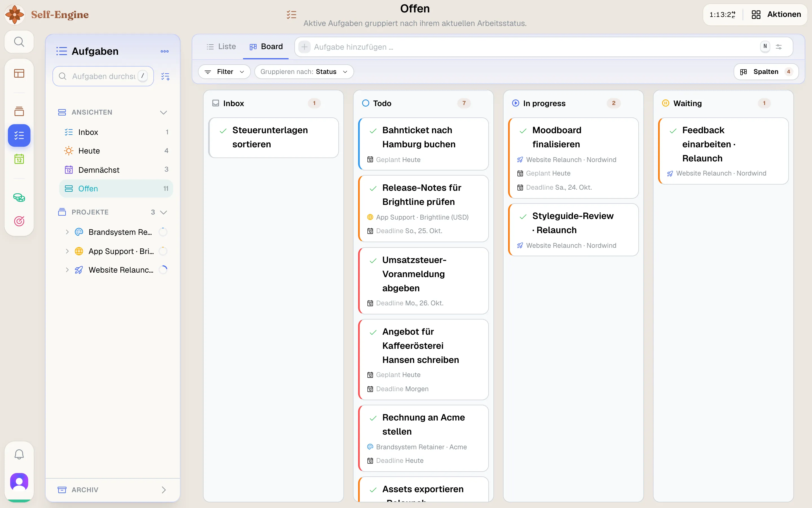Open the calendar icon in left rail
This screenshot has height=508, width=812.
19,159
